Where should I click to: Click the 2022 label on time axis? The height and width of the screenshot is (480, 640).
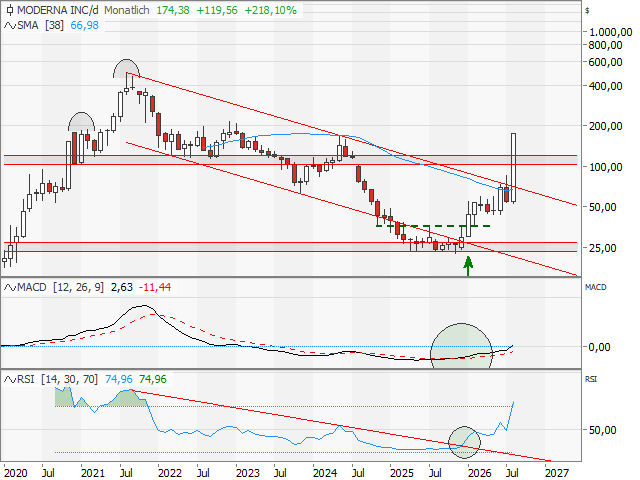tap(170, 473)
